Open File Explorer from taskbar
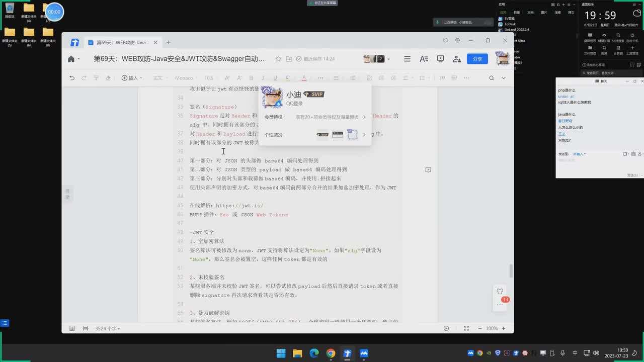 (297, 353)
